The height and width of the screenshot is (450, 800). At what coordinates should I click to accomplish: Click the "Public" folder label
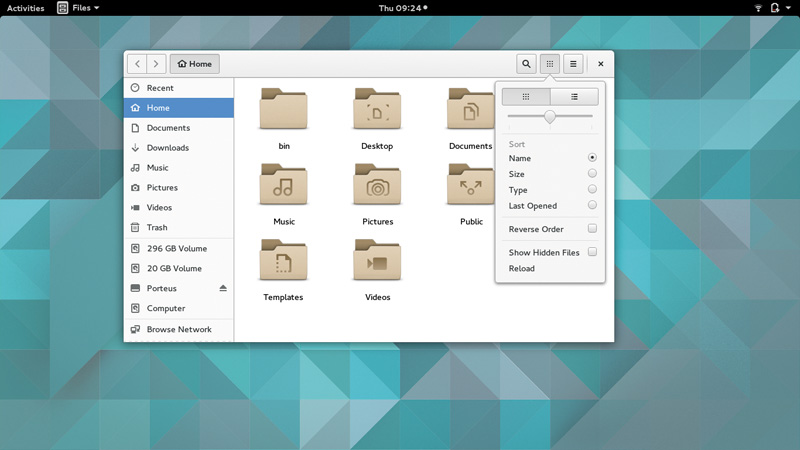[471, 221]
